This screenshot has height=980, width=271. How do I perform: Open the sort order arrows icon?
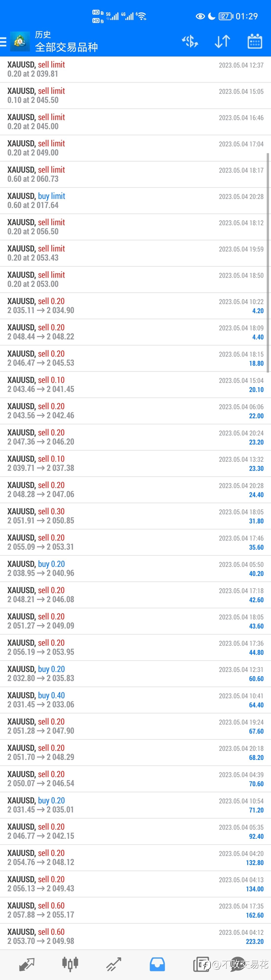222,41
